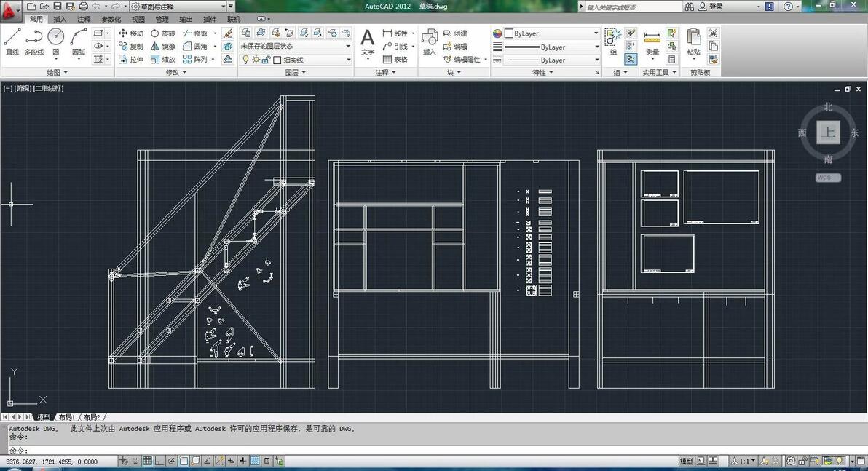Toggle layer on/off light bulb in layer dropdown

tap(246, 60)
